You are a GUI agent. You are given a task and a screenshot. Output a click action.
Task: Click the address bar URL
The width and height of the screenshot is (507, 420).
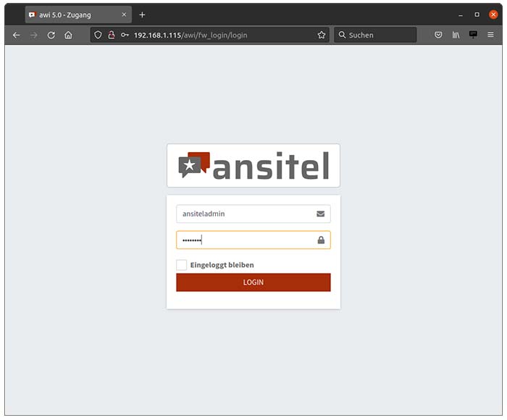[x=190, y=35]
